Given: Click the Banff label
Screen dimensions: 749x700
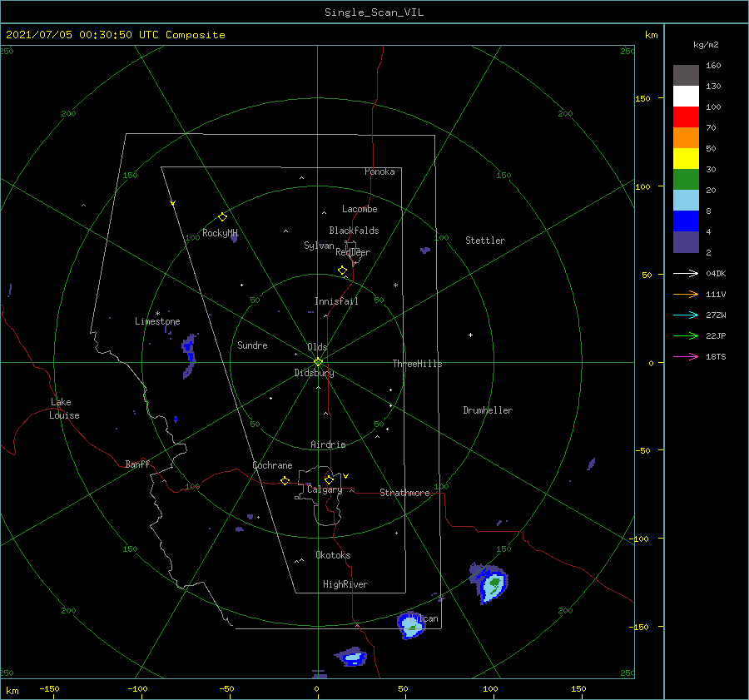Looking at the screenshot, I should (137, 464).
